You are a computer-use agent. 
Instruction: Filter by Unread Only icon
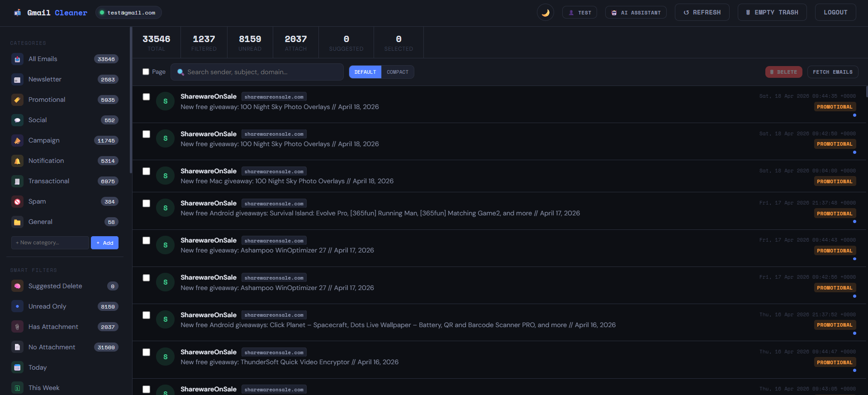click(x=17, y=307)
